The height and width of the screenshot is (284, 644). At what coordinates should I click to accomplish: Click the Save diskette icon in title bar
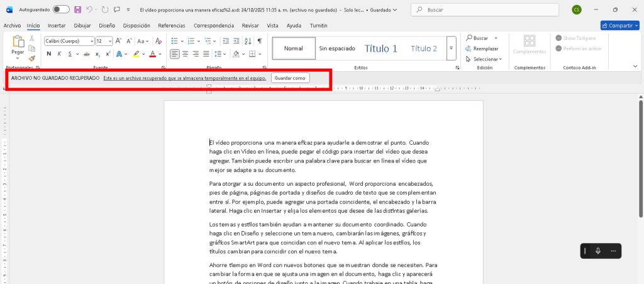click(x=77, y=10)
